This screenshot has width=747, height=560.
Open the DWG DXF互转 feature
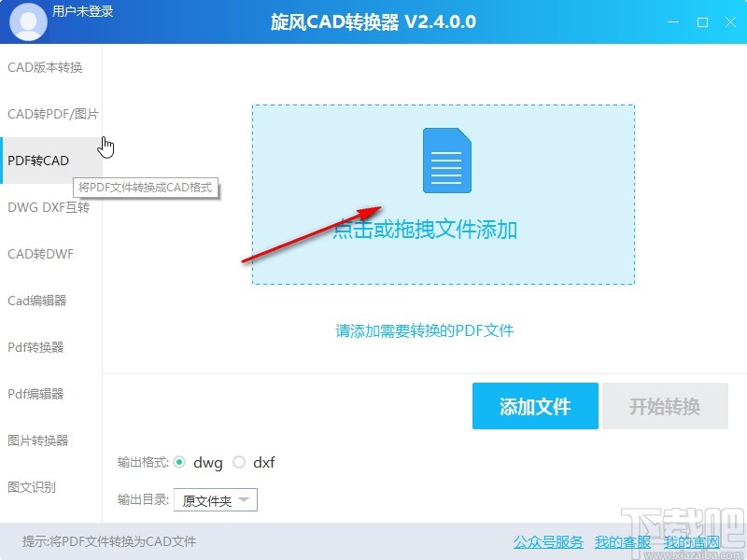(46, 207)
